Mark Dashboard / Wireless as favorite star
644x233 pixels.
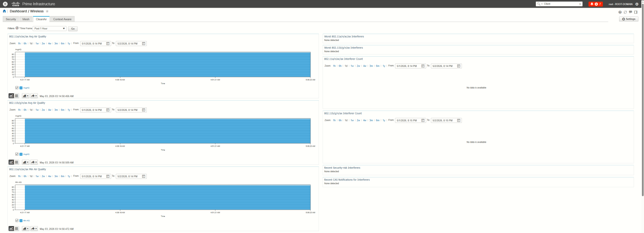47,11
